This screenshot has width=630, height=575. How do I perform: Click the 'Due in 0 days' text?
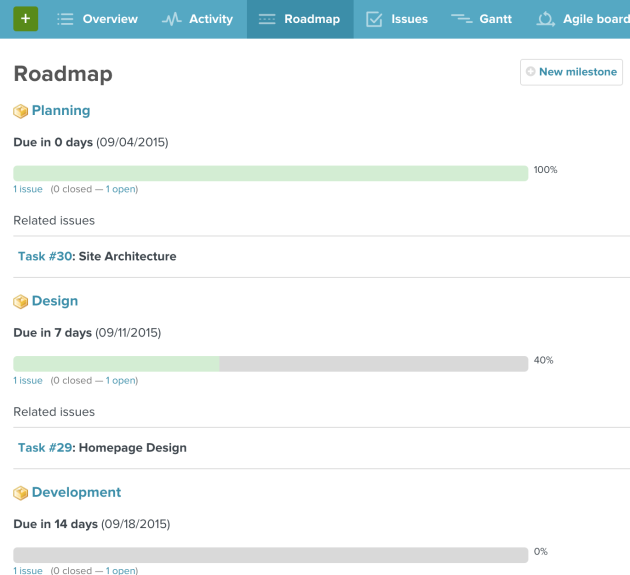(53, 142)
